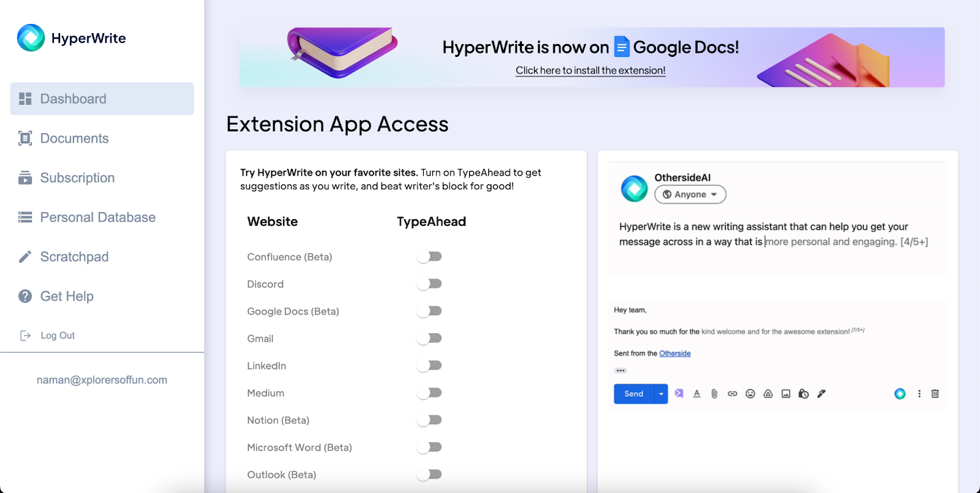Image resolution: width=980 pixels, height=493 pixels.
Task: Click the Dashboard grid icon
Action: (x=25, y=99)
